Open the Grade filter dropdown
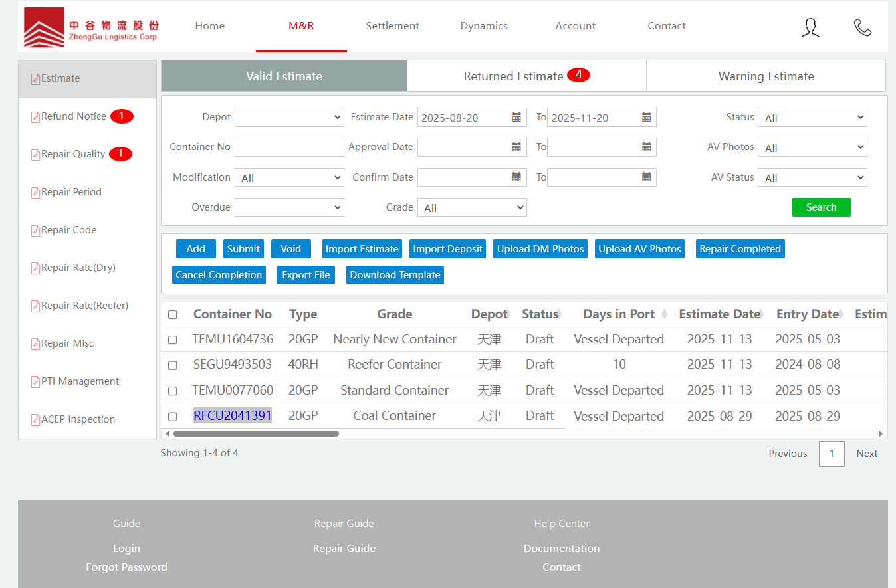The height and width of the screenshot is (588, 896). [x=472, y=208]
